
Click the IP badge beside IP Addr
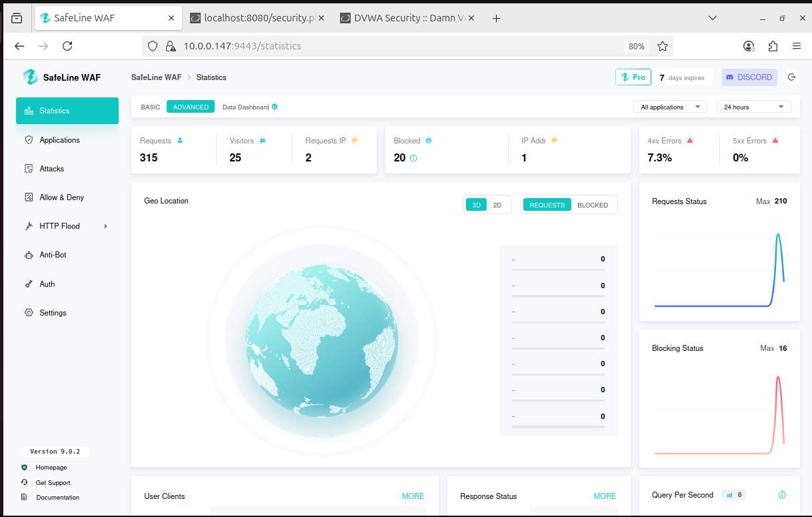tap(554, 141)
